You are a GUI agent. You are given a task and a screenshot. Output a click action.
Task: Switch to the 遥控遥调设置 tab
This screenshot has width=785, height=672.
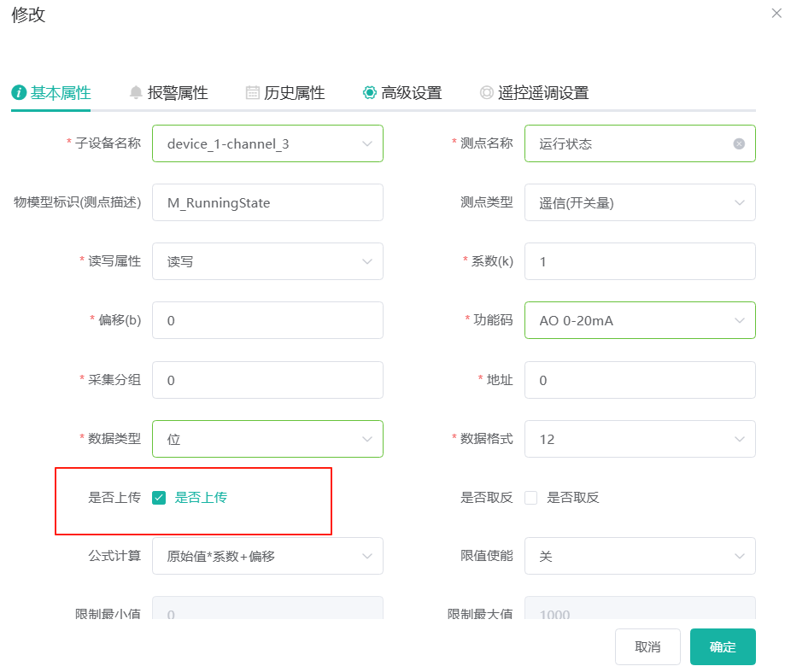pyautogui.click(x=542, y=93)
